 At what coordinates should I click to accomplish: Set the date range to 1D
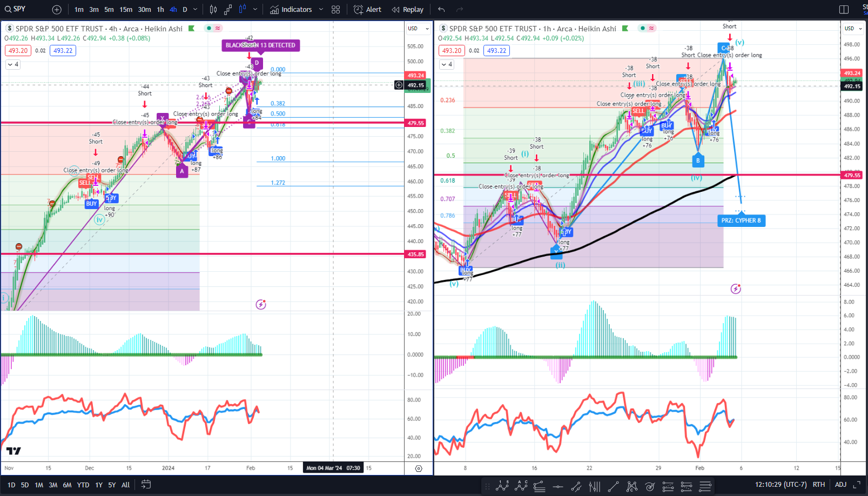(11, 485)
